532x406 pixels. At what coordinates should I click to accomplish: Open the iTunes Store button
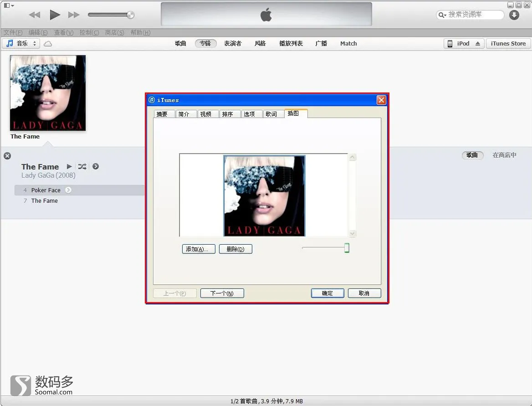click(x=508, y=43)
